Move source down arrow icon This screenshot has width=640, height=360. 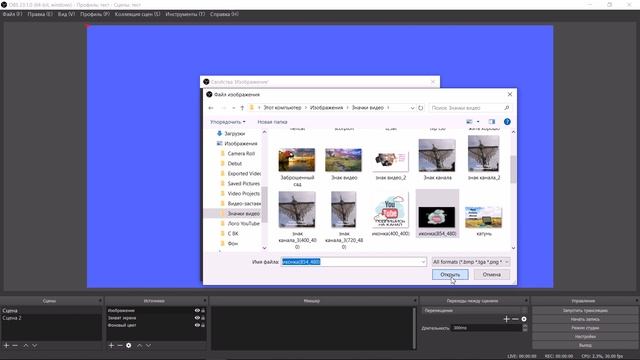click(x=148, y=345)
